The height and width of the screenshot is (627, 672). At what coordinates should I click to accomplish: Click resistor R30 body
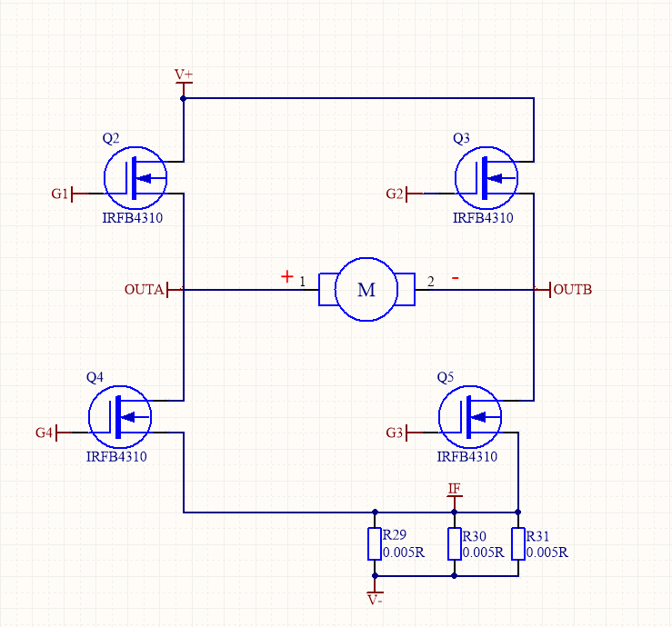pos(455,544)
